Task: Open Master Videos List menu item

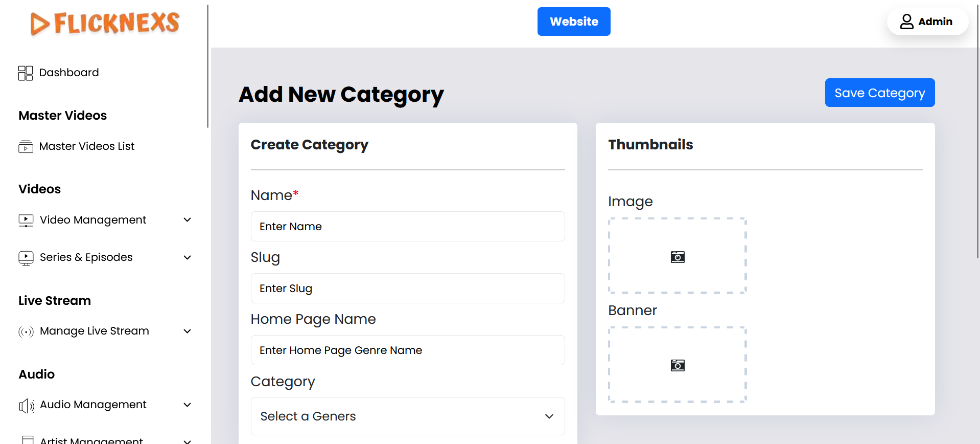Action: point(87,146)
